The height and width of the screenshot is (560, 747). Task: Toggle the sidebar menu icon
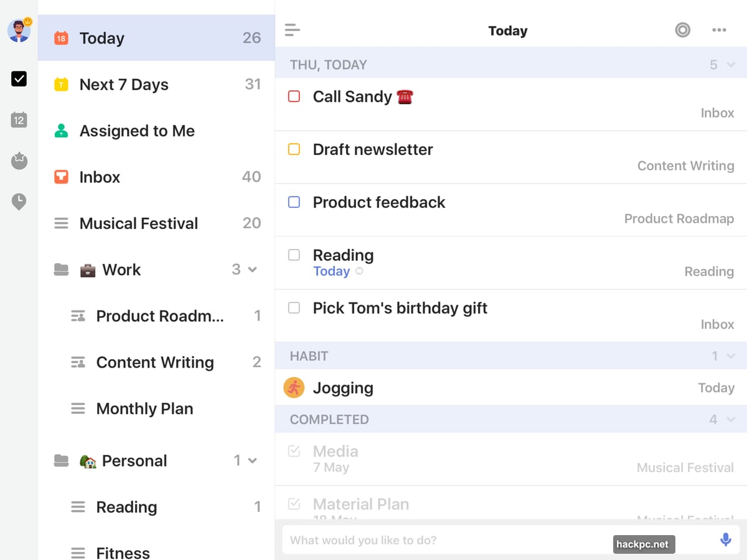(292, 30)
